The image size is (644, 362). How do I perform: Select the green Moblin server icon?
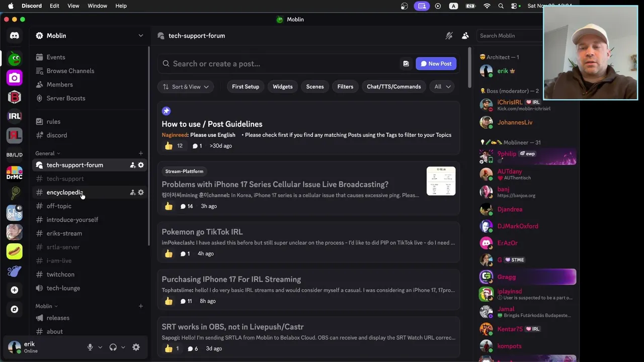(x=15, y=59)
